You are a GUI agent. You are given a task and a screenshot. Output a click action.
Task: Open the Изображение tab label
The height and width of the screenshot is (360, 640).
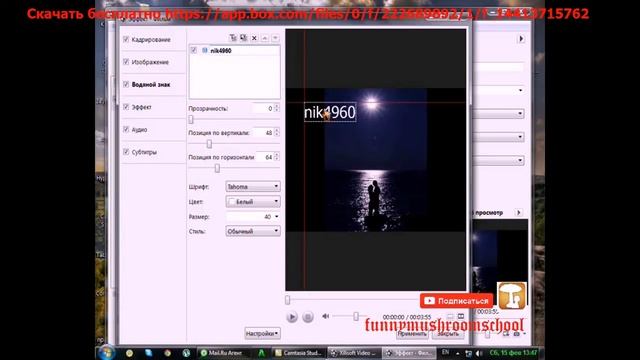pos(150,62)
